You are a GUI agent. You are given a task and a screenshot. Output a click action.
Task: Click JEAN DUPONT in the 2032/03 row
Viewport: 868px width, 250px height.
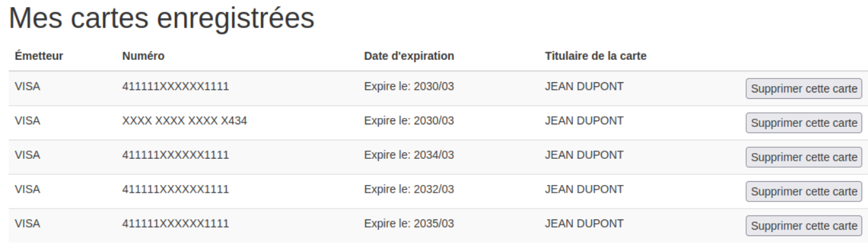(x=584, y=189)
